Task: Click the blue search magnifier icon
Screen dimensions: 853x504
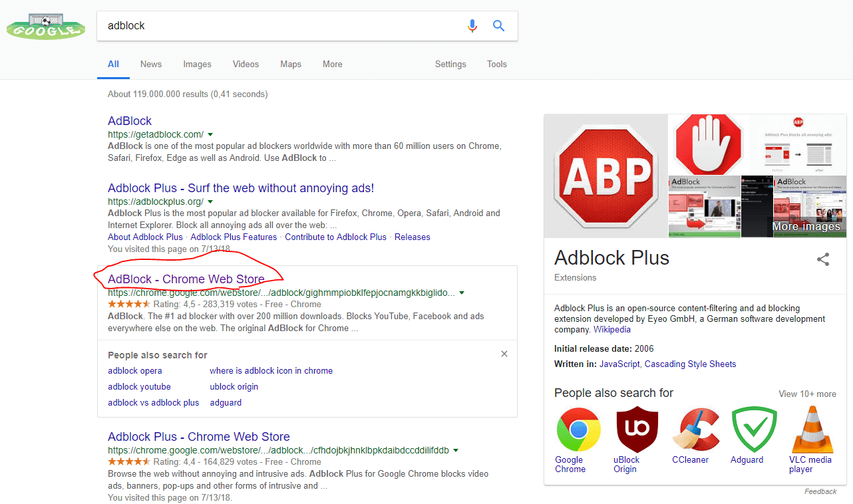Action: pos(498,26)
